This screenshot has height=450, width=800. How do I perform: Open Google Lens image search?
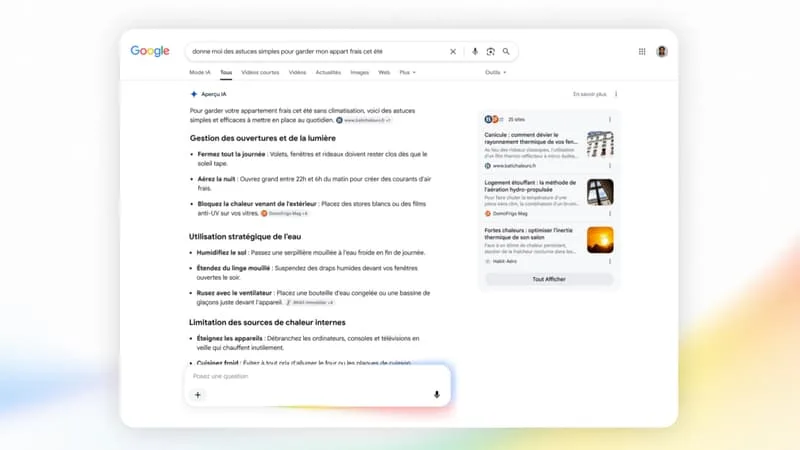coord(490,52)
